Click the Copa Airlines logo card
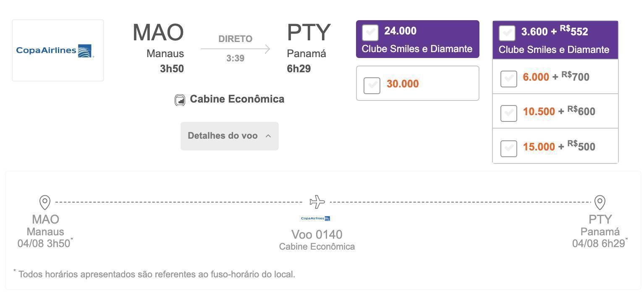 tap(58, 50)
